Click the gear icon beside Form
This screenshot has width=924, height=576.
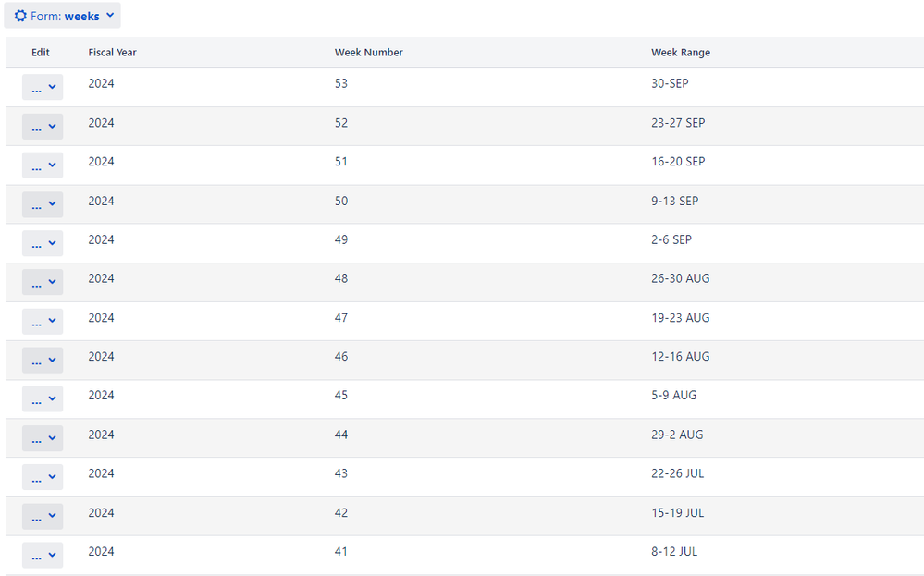point(20,16)
